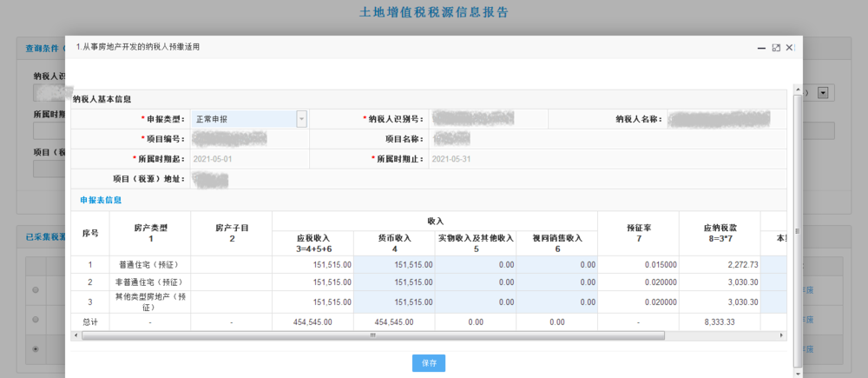
Task: Select the checked third radio button in background
Action: 36,349
